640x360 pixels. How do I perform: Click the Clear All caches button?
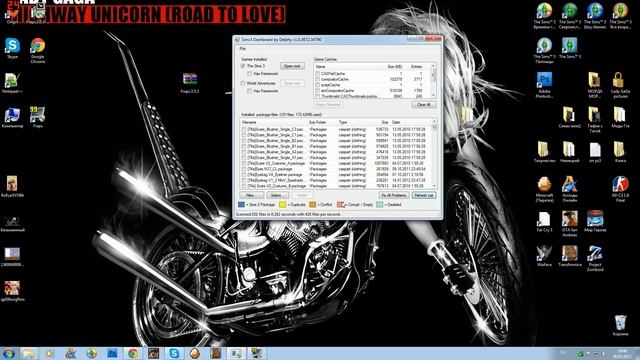(424, 105)
